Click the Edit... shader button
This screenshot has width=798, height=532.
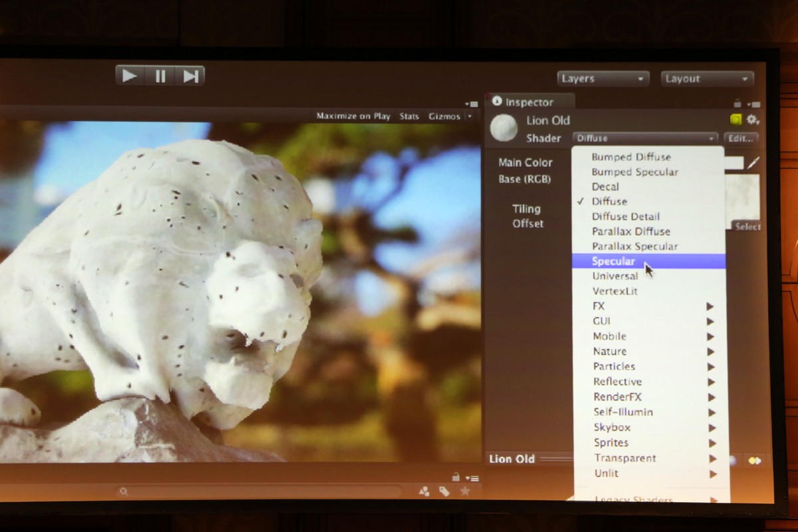coord(740,138)
